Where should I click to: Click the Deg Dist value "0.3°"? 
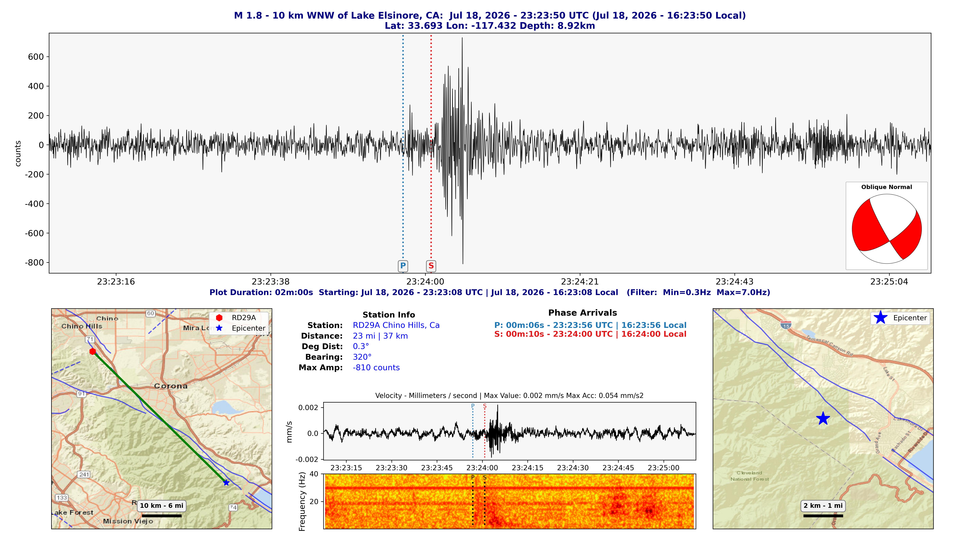click(361, 346)
